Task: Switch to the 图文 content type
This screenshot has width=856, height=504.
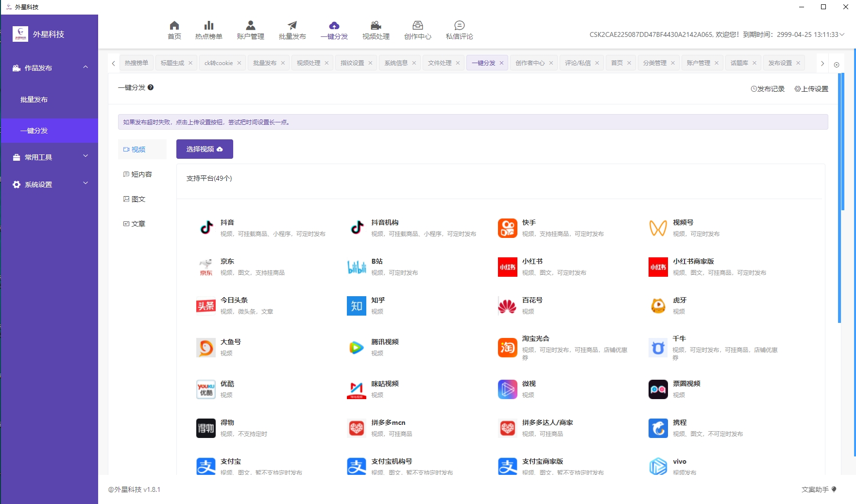Action: [x=138, y=199]
